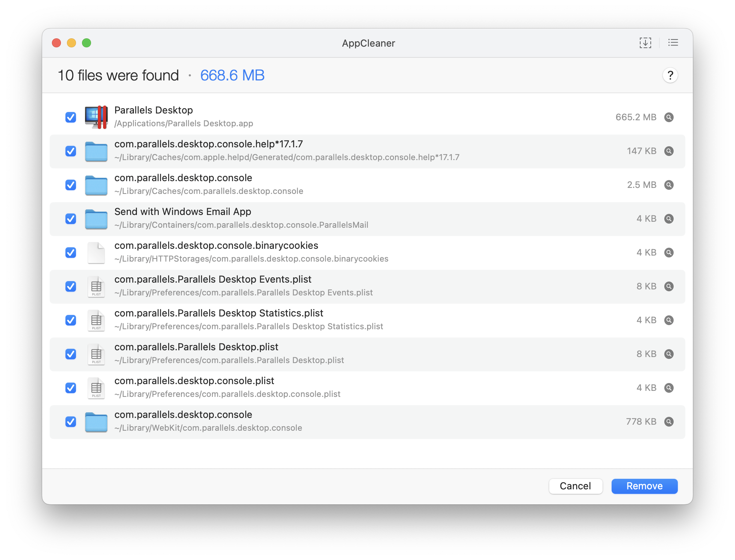Screen dimensions: 735x560
Task: Uncheck the Parallels Desktop application checkbox
Action: tap(71, 117)
